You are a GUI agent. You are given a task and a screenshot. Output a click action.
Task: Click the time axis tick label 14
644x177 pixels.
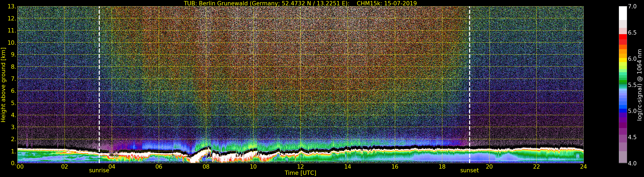pos(347,167)
